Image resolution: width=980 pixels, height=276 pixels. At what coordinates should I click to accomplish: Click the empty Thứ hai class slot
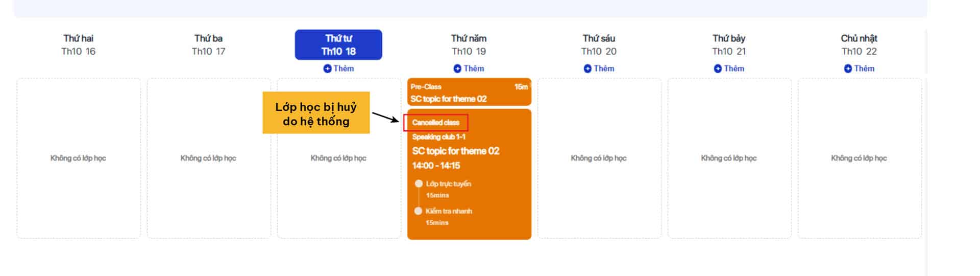[x=78, y=158]
